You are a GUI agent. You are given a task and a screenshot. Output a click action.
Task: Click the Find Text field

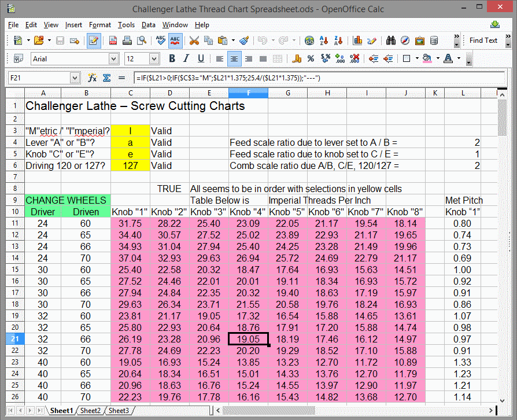[x=483, y=40]
